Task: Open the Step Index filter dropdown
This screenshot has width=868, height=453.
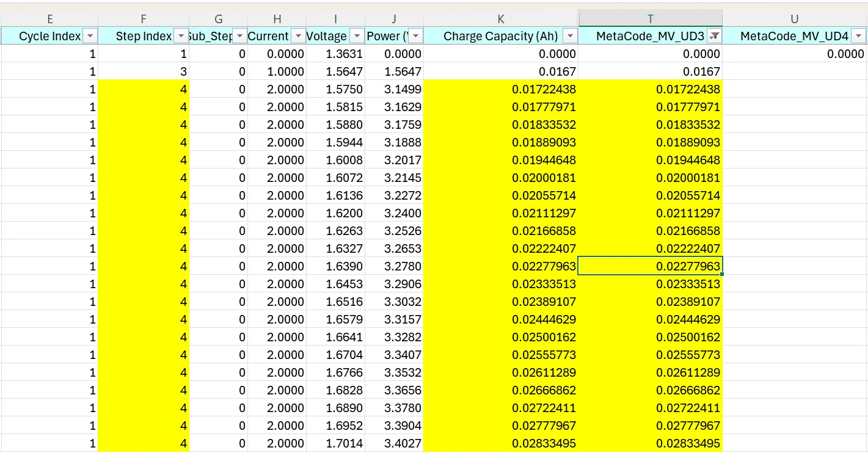Action: tap(181, 36)
